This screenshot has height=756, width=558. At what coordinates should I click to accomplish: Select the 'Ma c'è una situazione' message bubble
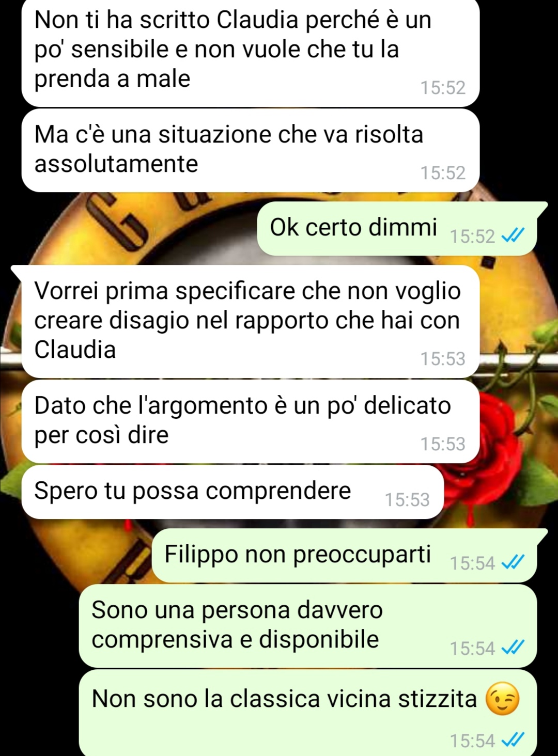pyautogui.click(x=251, y=150)
